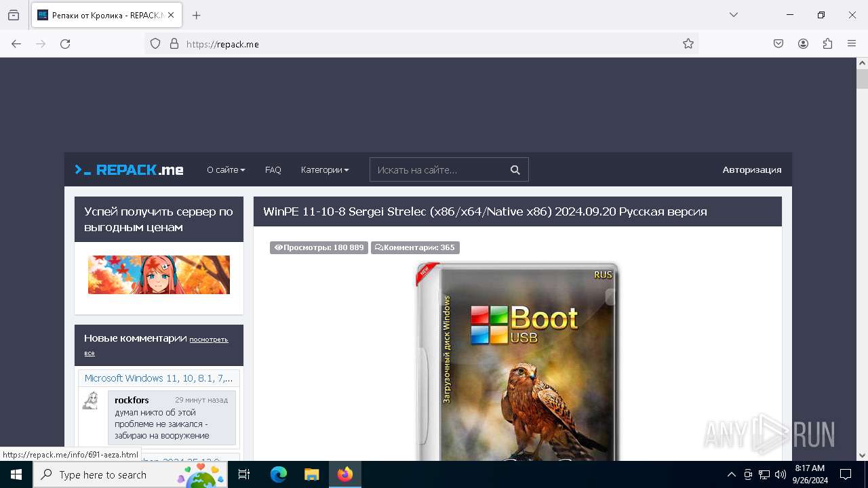Open the tracking protection shield icon

155,43
